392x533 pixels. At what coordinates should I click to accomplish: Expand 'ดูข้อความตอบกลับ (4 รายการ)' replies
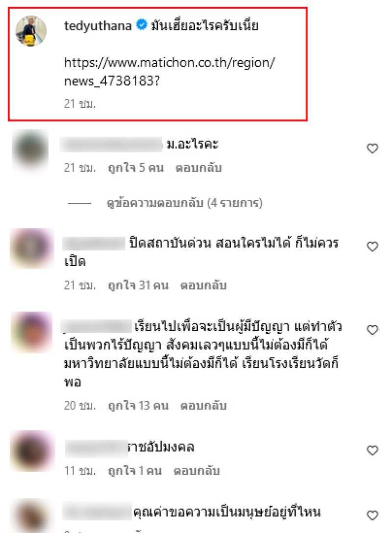coord(184,203)
